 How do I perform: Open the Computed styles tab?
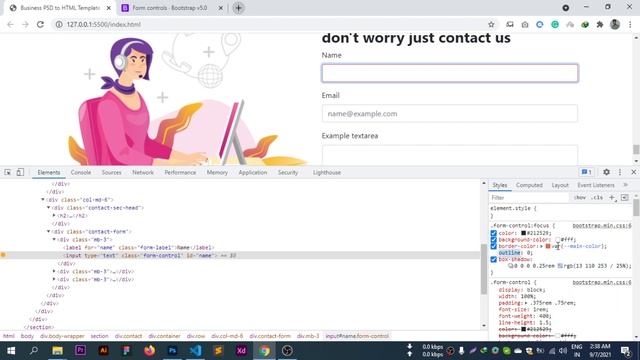pyautogui.click(x=529, y=185)
